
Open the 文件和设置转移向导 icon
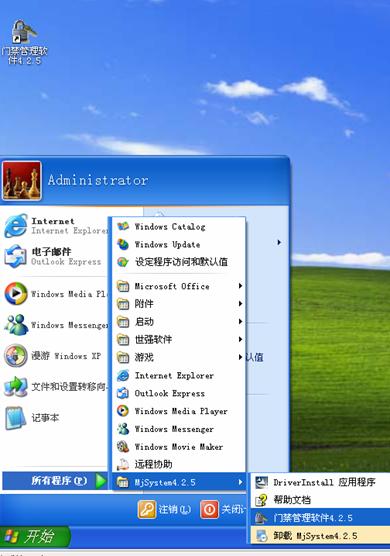(16, 387)
